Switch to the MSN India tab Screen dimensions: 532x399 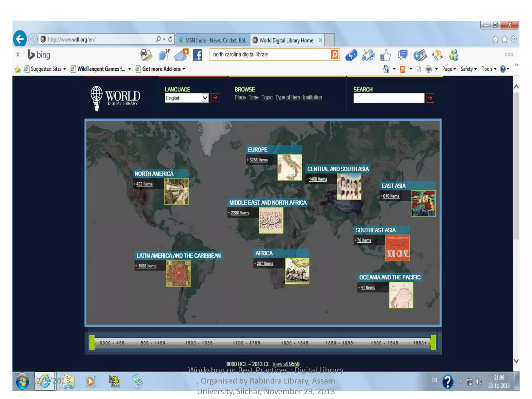tap(214, 40)
